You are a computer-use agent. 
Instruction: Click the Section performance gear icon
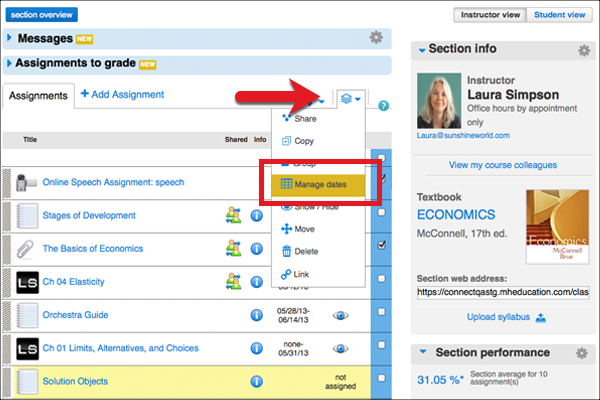pos(583,353)
